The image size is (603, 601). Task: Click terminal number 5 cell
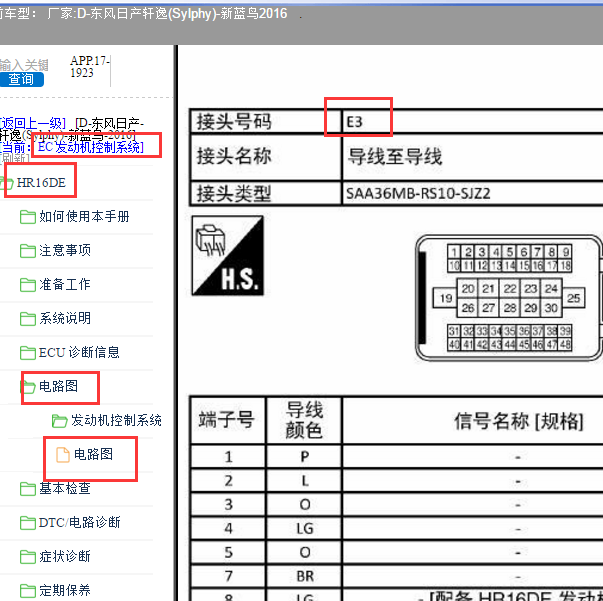[228, 552]
